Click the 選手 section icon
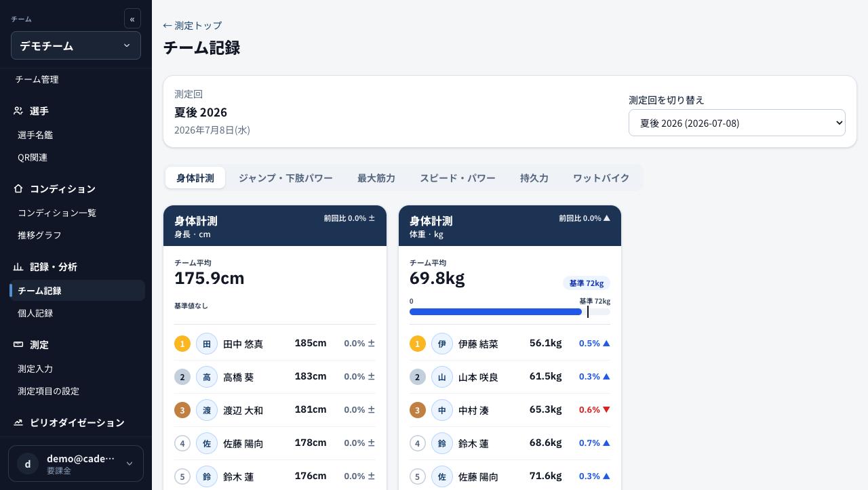868x490 pixels. tap(18, 110)
